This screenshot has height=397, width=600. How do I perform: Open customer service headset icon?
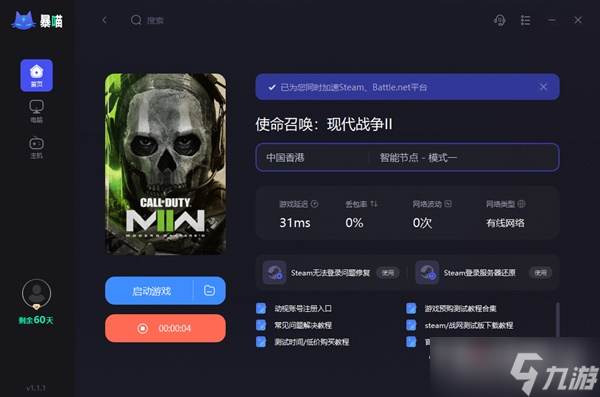click(x=499, y=20)
